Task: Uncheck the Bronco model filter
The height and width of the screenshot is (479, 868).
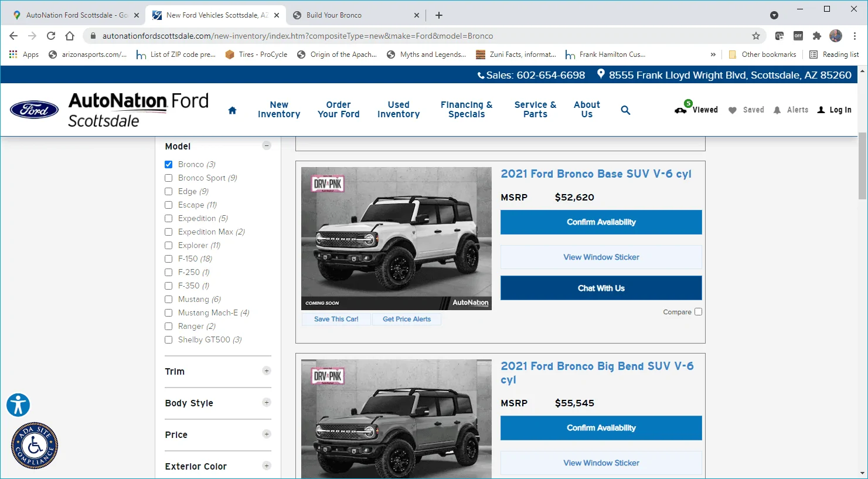Action: coord(169,165)
